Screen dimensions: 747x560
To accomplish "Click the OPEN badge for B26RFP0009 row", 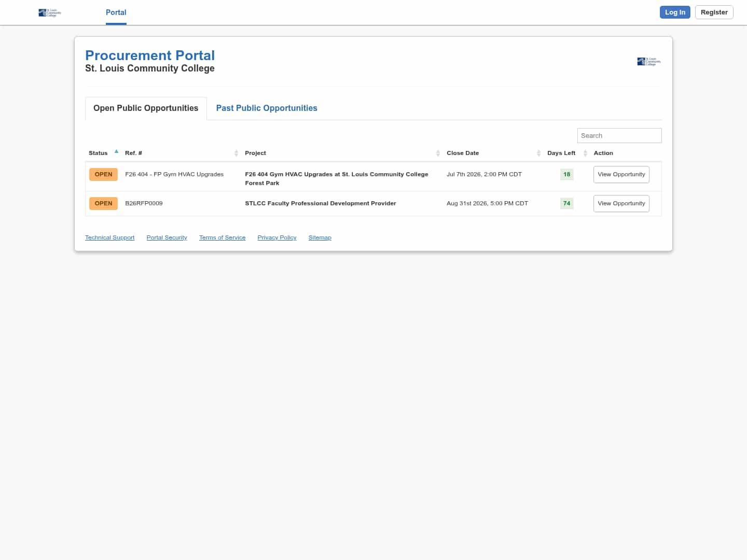I will coord(103,203).
